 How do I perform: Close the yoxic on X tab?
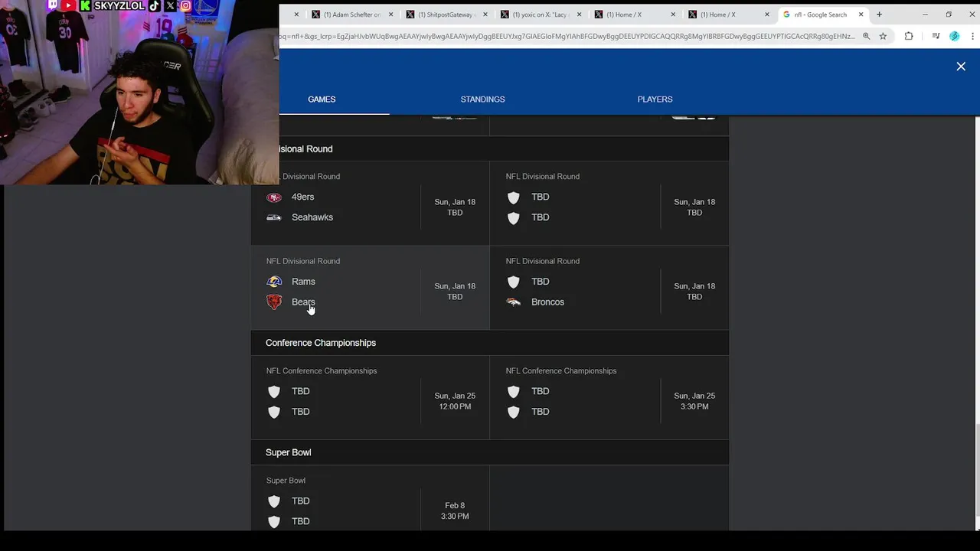click(x=579, y=15)
